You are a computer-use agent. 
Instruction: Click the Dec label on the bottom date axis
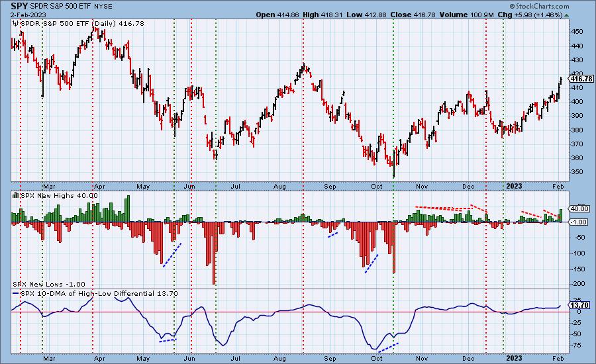pyautogui.click(x=468, y=358)
